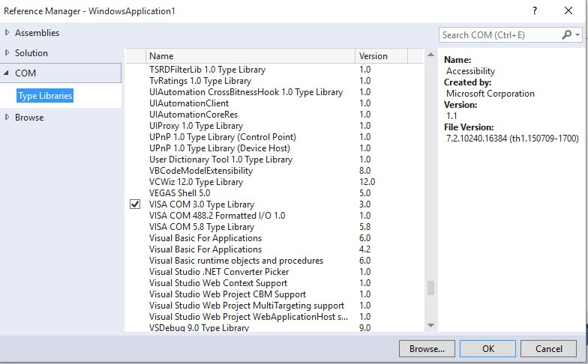The image size is (588, 364).
Task: Expand the Browse category
Action: [x=7, y=118]
